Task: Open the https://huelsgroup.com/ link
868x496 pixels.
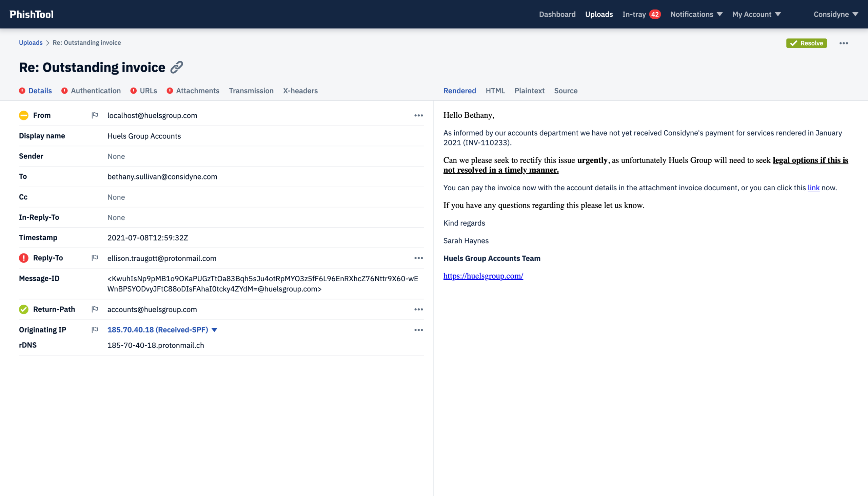Action: (483, 276)
